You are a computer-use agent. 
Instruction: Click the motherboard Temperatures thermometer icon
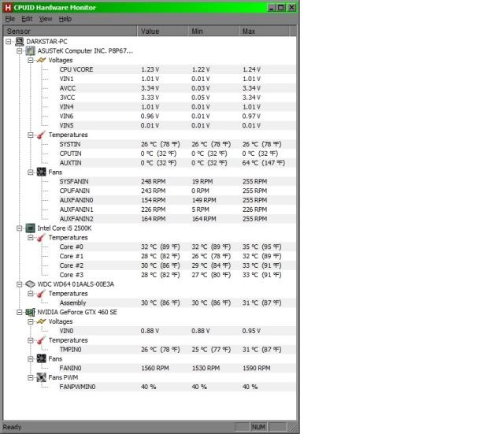[x=41, y=135]
